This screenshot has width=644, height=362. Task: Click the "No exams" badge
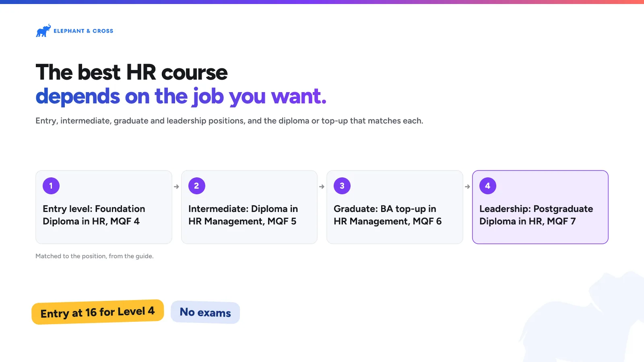coord(205,313)
